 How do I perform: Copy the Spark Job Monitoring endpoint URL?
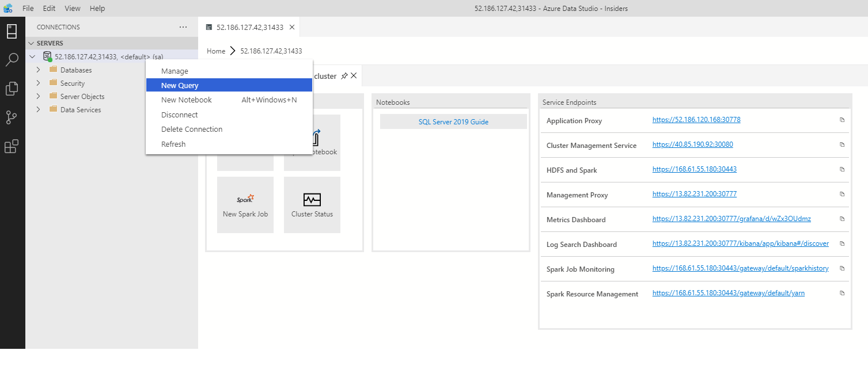(842, 268)
